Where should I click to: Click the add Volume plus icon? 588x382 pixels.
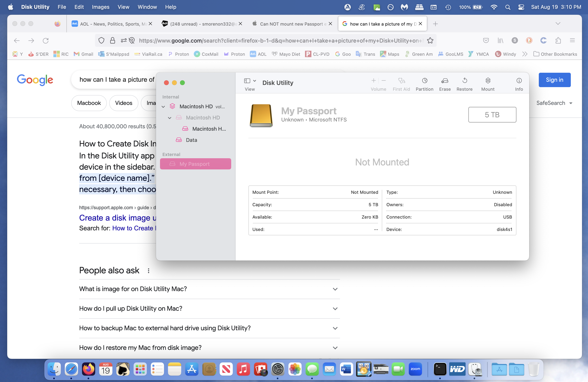pos(373,81)
